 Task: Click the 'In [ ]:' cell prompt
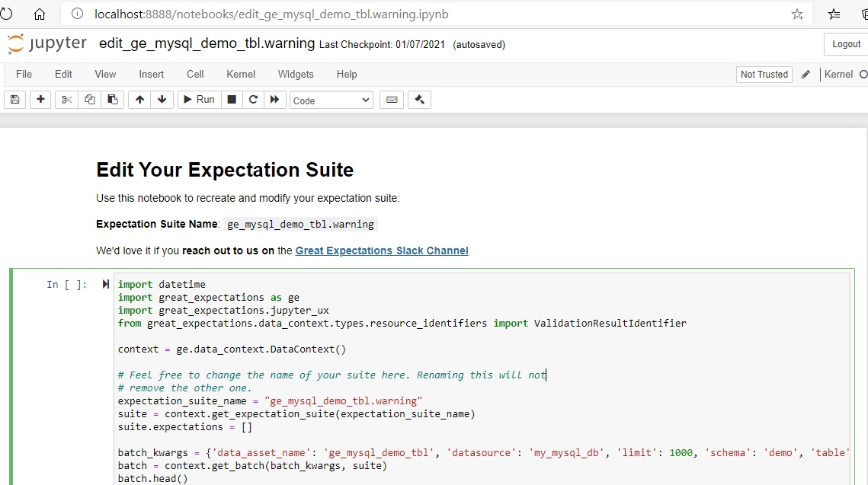pos(66,284)
